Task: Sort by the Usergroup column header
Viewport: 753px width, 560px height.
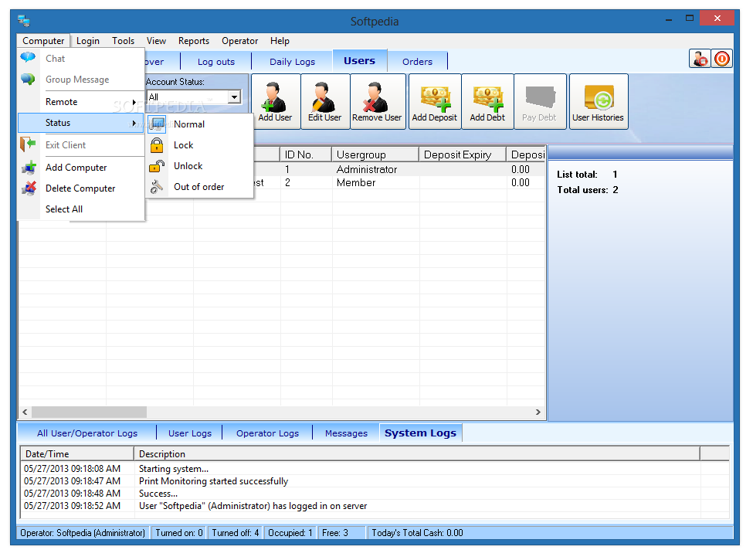Action: coord(375,154)
